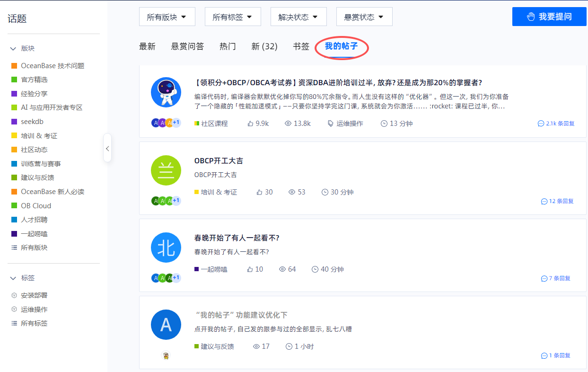The image size is (588, 372).
Task: Click the reply bubble icon showing 2.1k 条回复
Action: point(541,124)
